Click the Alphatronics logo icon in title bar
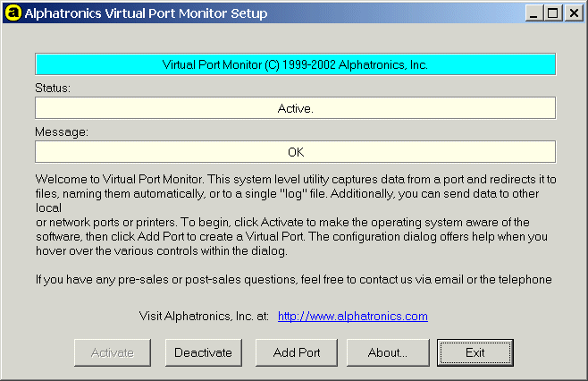 pos(13,13)
